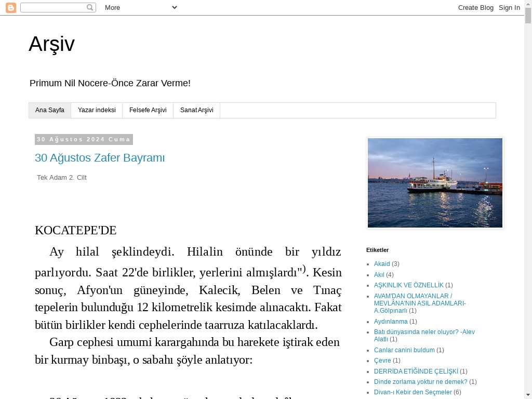Open the More dropdown menu
The image size is (532, 399).
(141, 7)
